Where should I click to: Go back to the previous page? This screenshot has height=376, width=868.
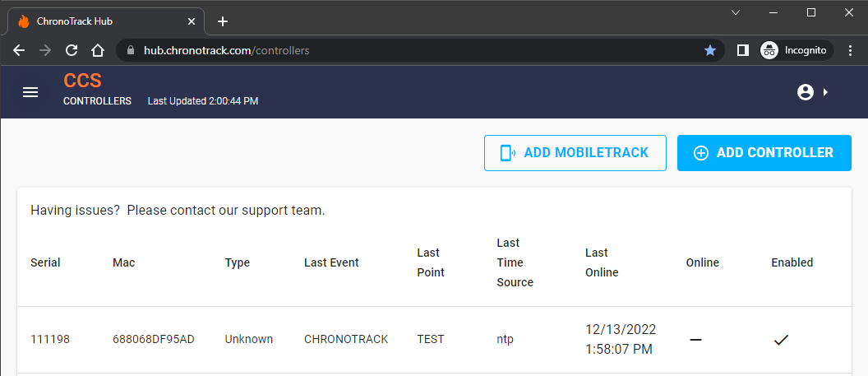tap(19, 50)
